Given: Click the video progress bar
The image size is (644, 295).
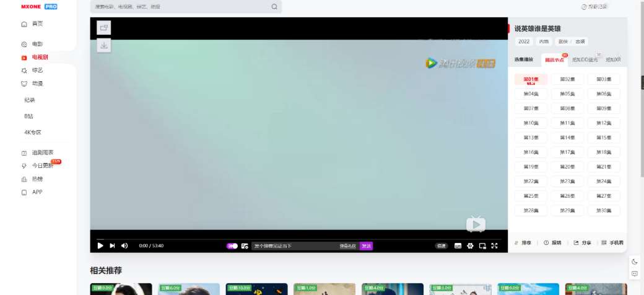Looking at the screenshot, I should pos(297,239).
